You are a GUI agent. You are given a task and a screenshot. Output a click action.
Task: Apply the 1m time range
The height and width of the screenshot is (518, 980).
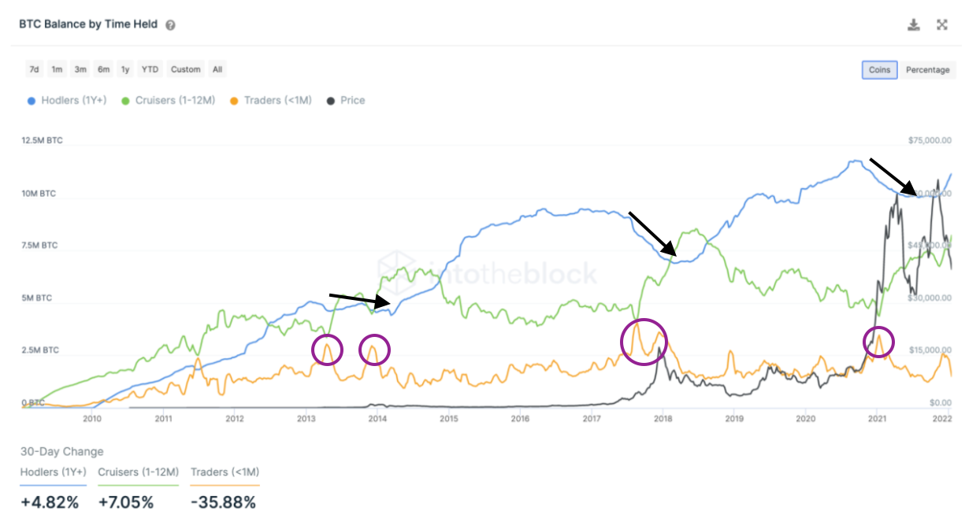tap(56, 69)
